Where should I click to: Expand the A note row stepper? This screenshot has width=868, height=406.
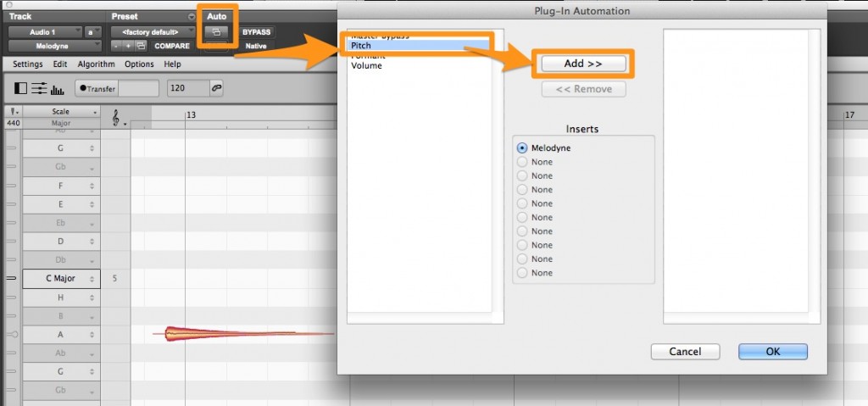click(92, 335)
